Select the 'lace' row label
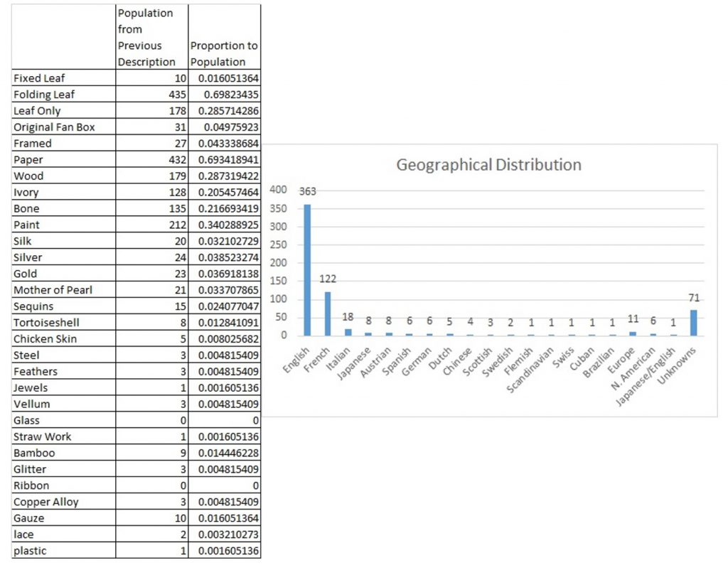The height and width of the screenshot is (568, 728). click(x=63, y=534)
